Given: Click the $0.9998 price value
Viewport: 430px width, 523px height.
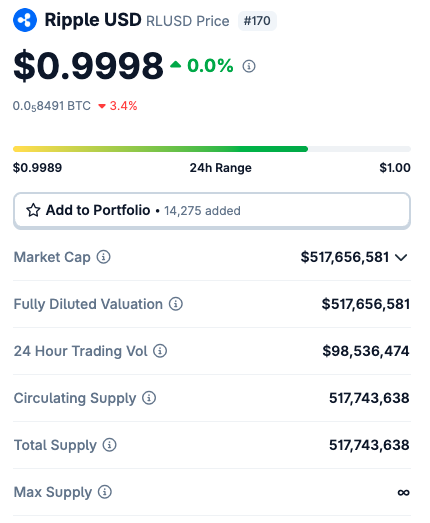Looking at the screenshot, I should (88, 66).
